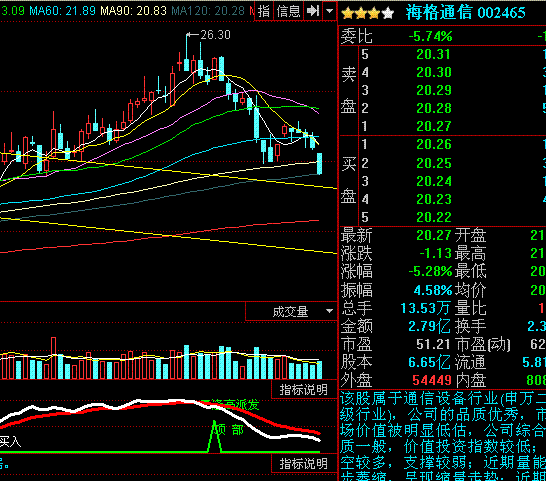Open the 信息 info button
Screen dimensions: 546x481
point(288,11)
